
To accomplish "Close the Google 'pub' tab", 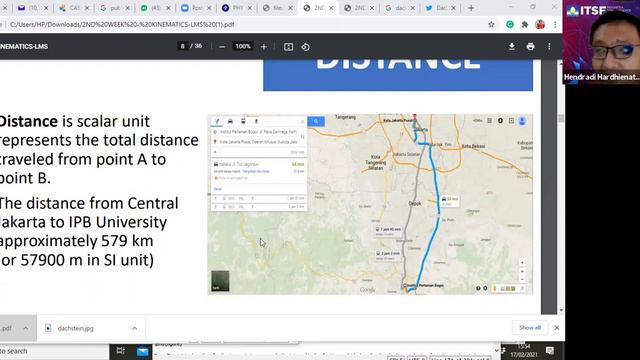I will pos(127,8).
